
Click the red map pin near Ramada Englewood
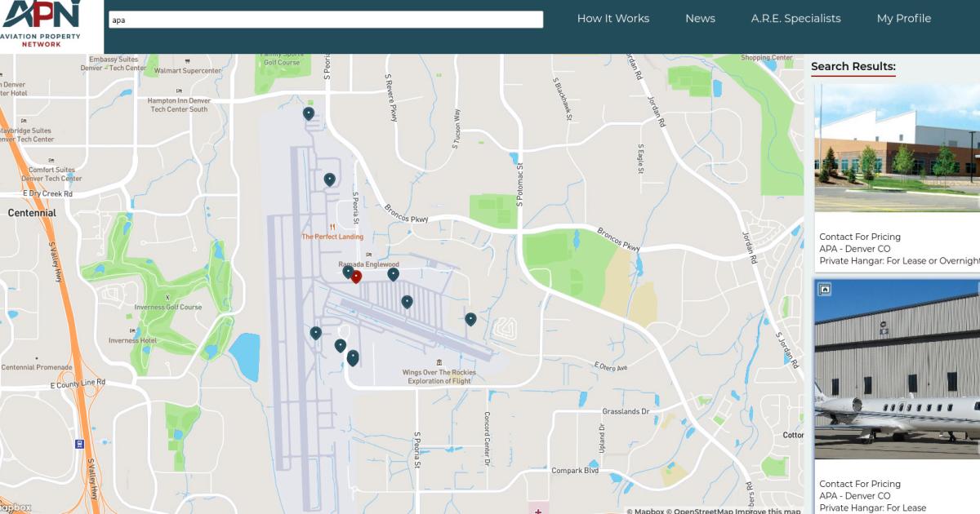[x=356, y=277]
